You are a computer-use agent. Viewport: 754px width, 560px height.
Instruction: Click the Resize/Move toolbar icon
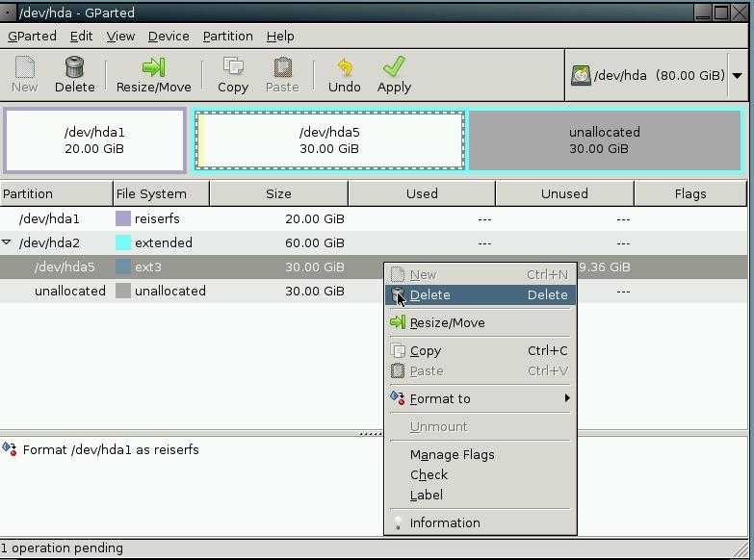(153, 67)
